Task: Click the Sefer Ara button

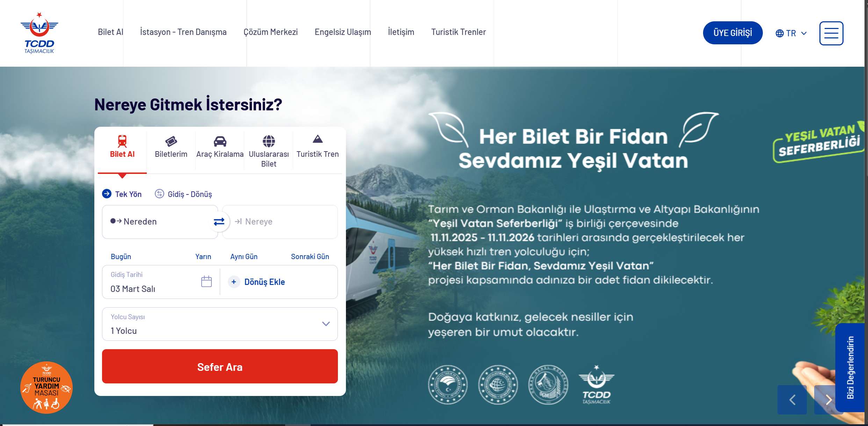Action: click(220, 366)
